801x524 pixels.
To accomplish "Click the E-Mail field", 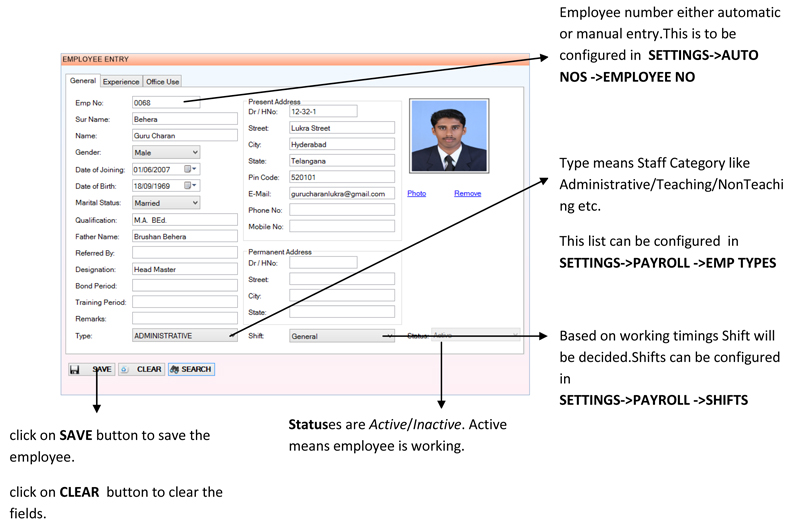I will coord(342,194).
